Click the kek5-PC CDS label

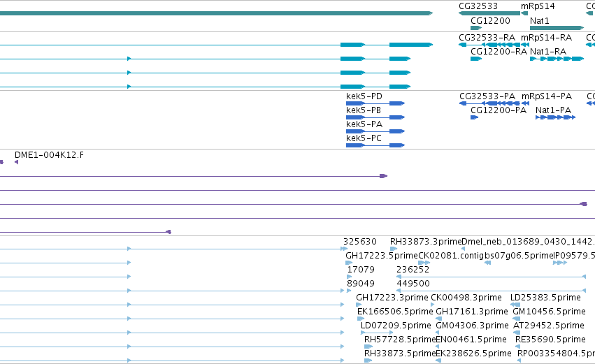click(x=364, y=138)
